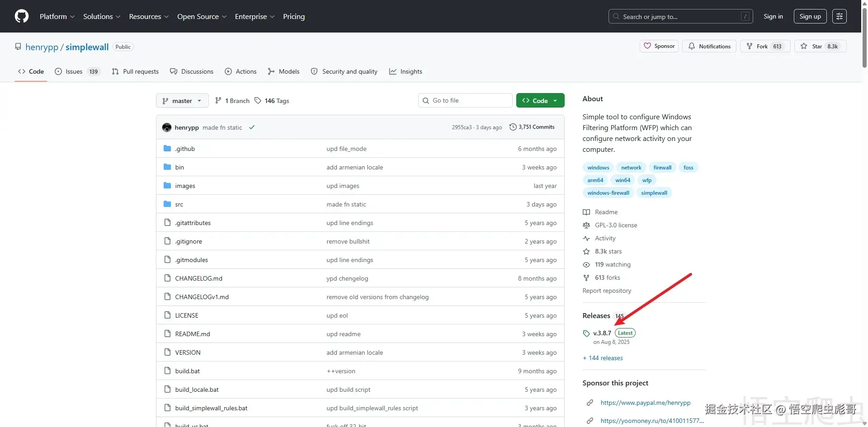
Task: Open the Security and quality tab
Action: 344,71
